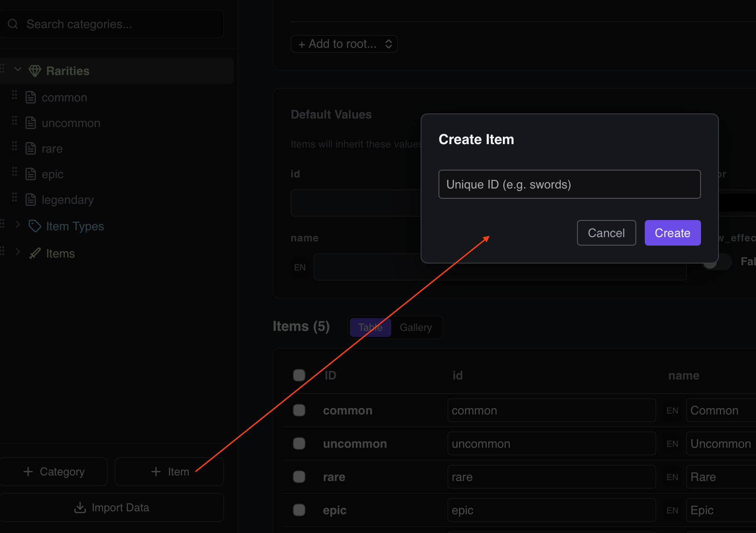The image size is (756, 533).
Task: Grab the drag handle next to epic
Action: [14, 171]
